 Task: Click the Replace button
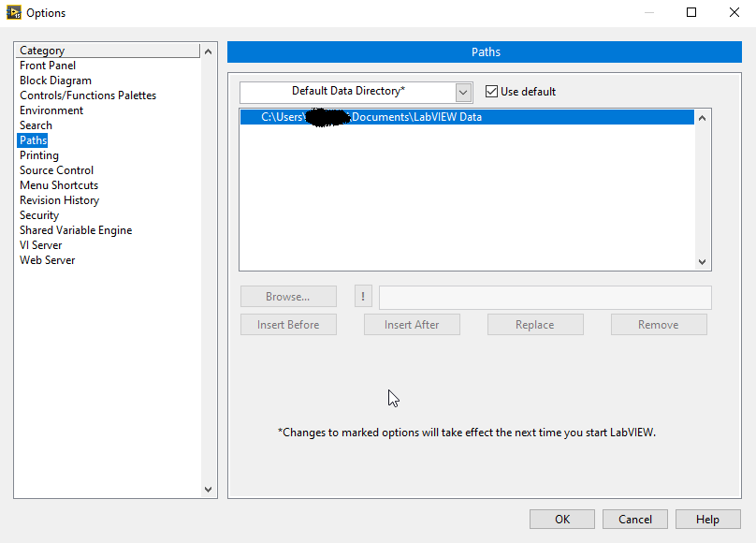pos(535,325)
